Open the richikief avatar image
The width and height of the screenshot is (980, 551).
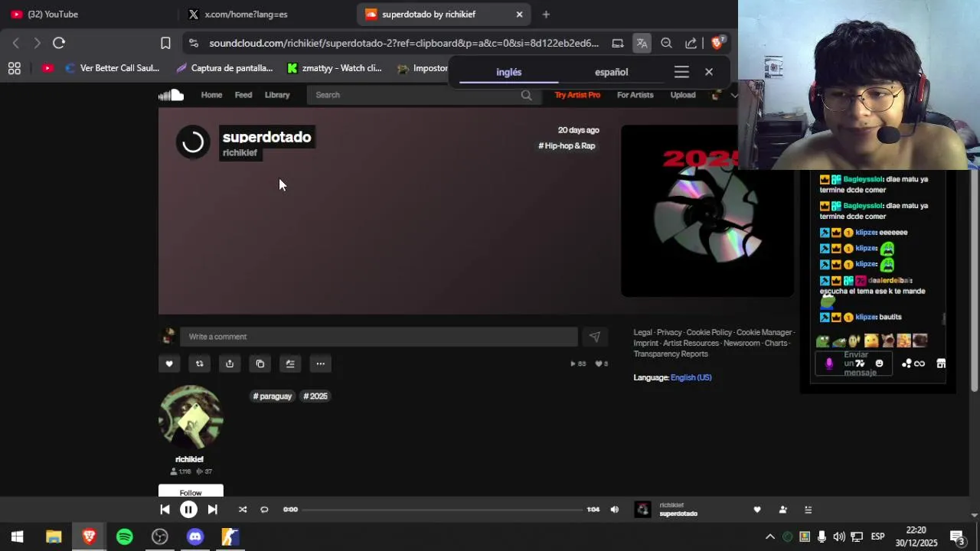click(x=190, y=417)
